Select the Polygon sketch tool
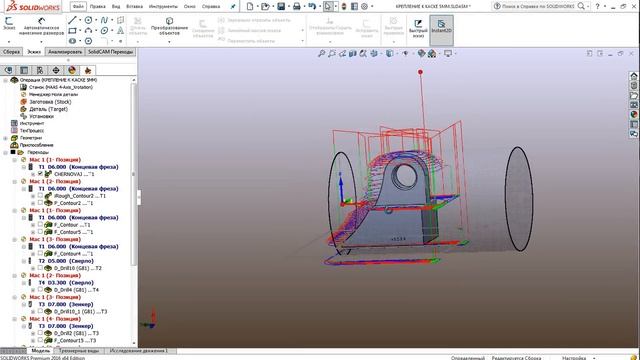Screen dimensions: 640x360 coord(88,41)
